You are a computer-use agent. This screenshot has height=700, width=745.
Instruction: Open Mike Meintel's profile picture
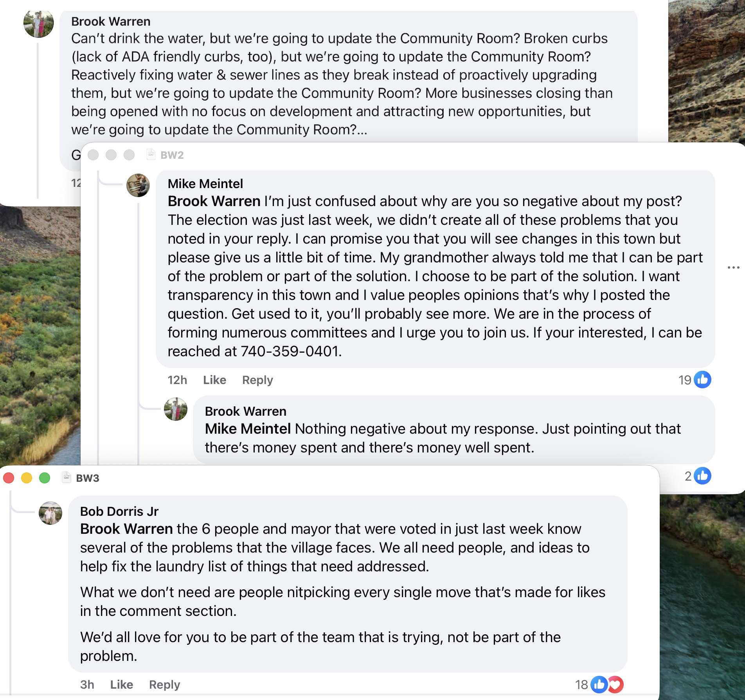point(138,185)
